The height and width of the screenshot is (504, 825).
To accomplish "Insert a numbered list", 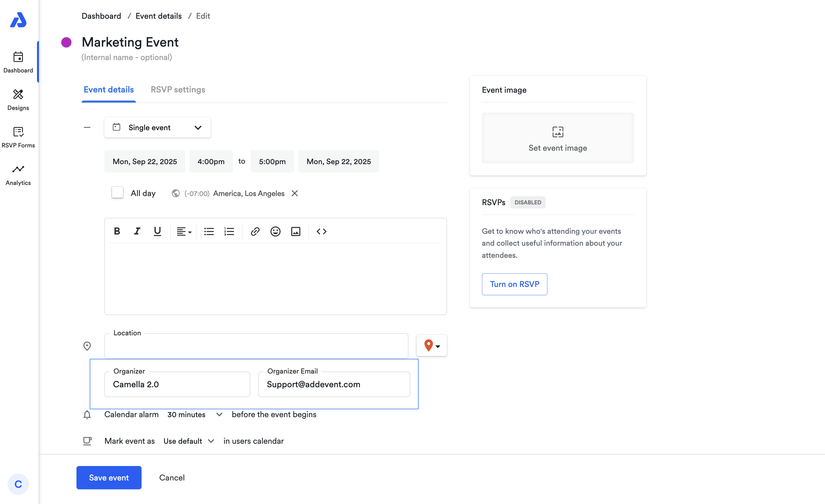I will (229, 231).
